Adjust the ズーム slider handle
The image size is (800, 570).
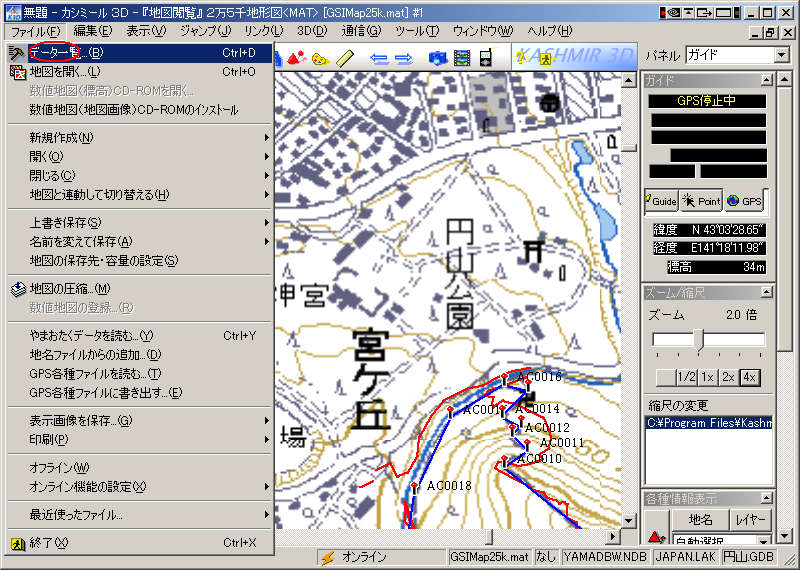[x=699, y=339]
